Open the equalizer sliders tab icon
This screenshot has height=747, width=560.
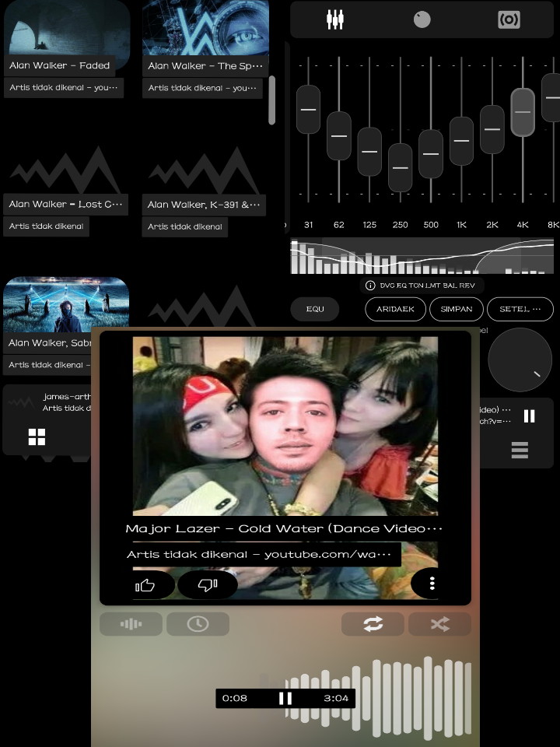tap(334, 19)
